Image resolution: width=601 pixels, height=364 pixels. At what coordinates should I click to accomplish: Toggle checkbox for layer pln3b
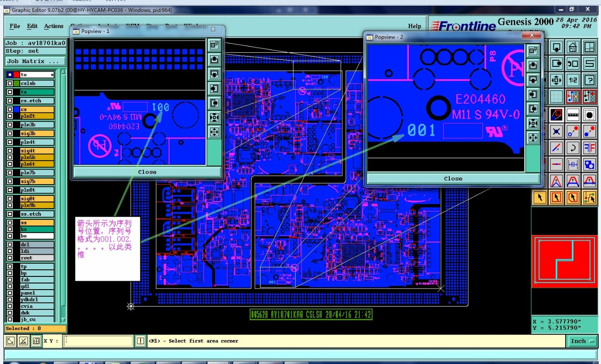pyautogui.click(x=10, y=125)
